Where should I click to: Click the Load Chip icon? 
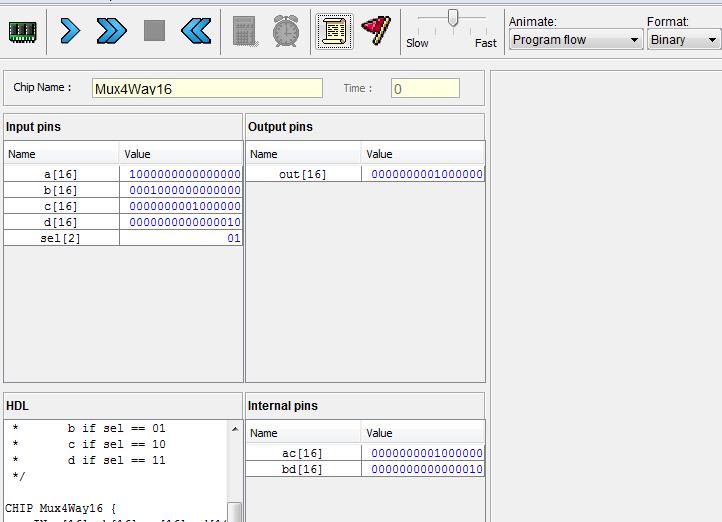tap(22, 32)
